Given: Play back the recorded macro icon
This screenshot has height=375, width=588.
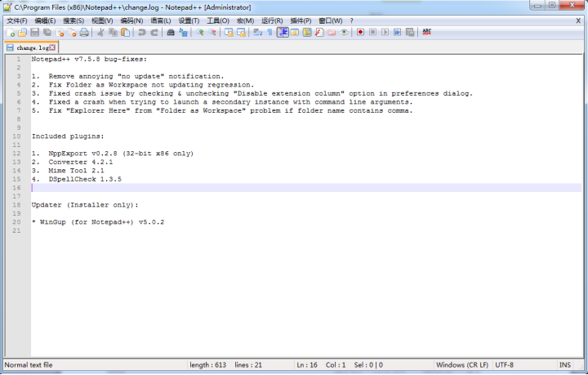Looking at the screenshot, I should click(x=385, y=33).
